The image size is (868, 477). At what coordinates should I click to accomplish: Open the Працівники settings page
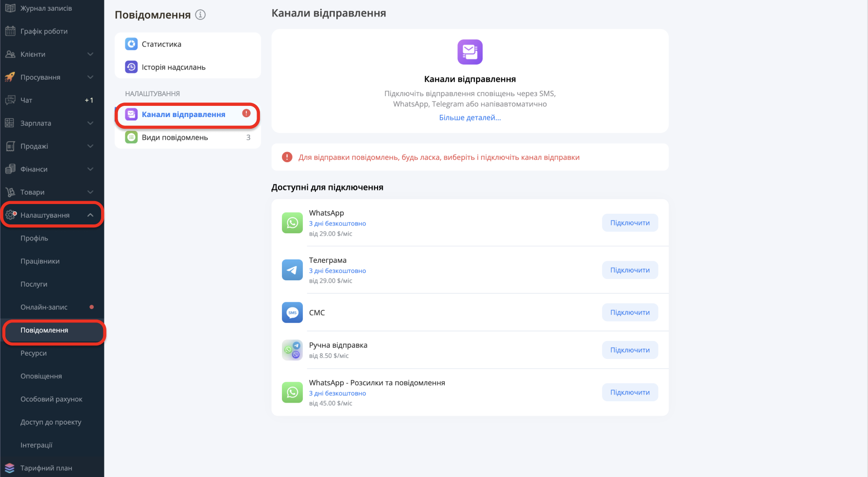point(40,261)
